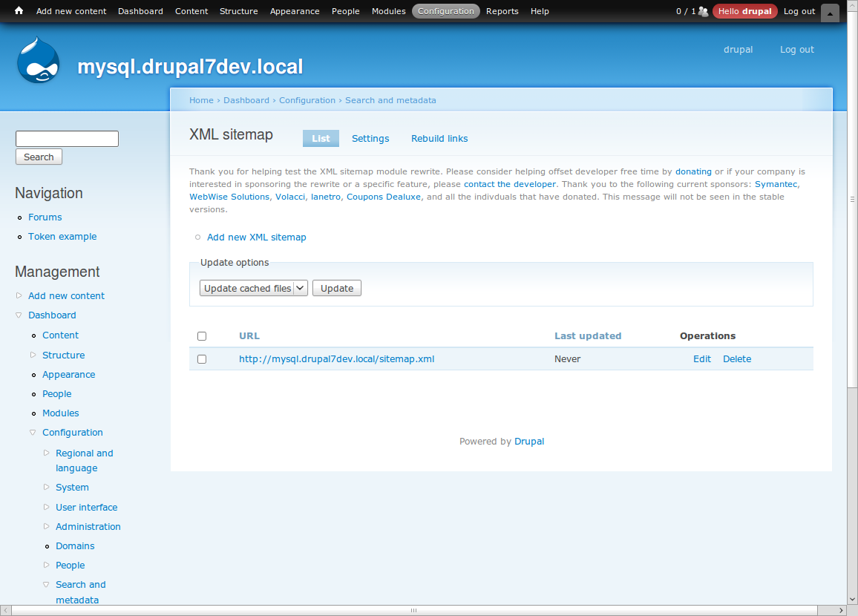Open Content in the admin toolbar
The image size is (858, 616).
click(191, 11)
